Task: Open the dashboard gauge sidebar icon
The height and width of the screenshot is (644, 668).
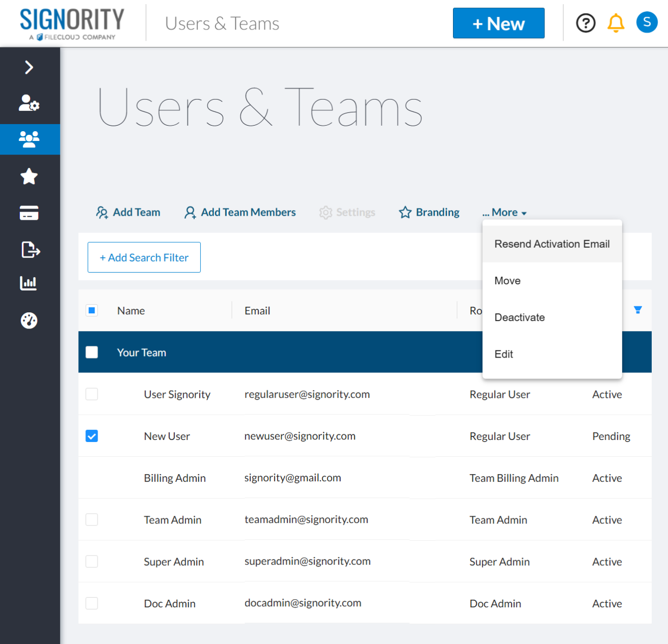Action: (x=29, y=320)
